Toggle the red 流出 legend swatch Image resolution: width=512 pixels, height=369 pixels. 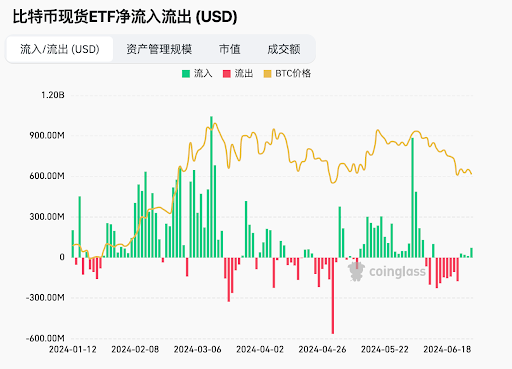click(227, 74)
